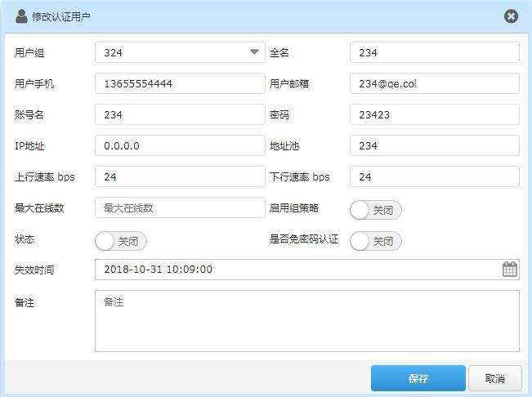Focus the 密码 input field
This screenshot has height=397, width=532.
[435, 114]
